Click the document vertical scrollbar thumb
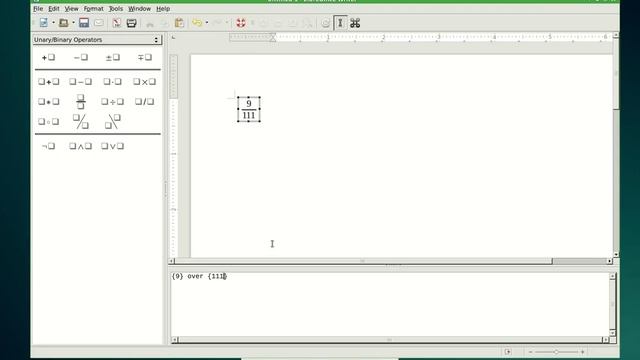This screenshot has width=640, height=360. coord(616,74)
